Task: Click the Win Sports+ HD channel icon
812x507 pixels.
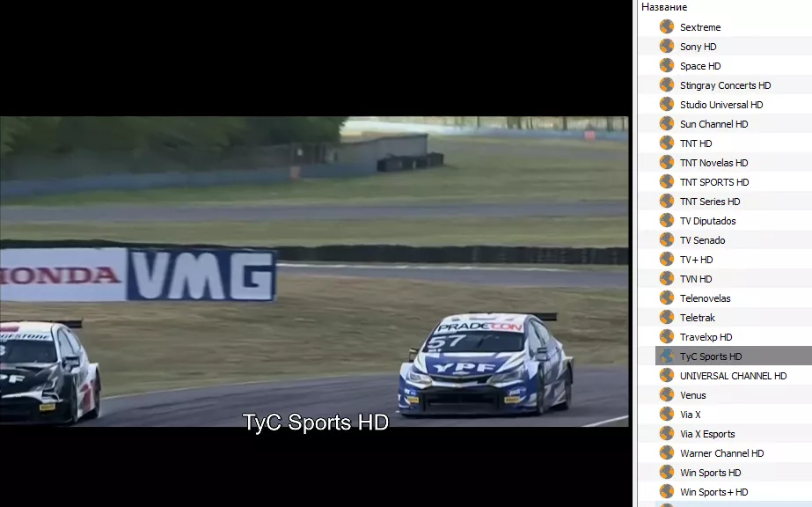Action: pyautogui.click(x=667, y=491)
